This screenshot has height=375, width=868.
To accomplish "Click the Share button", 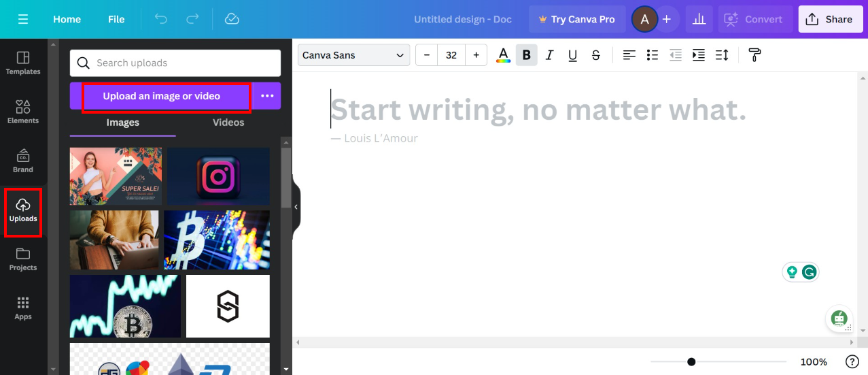I will (829, 19).
